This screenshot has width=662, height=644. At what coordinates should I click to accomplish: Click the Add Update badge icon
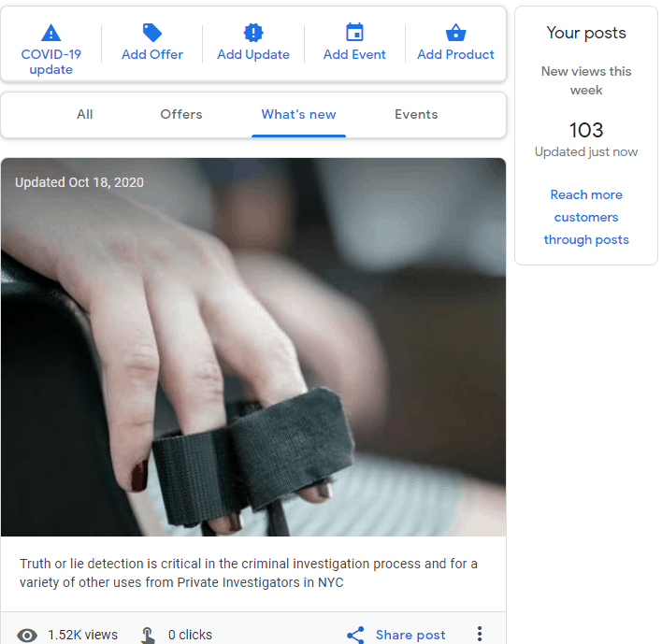(x=253, y=33)
